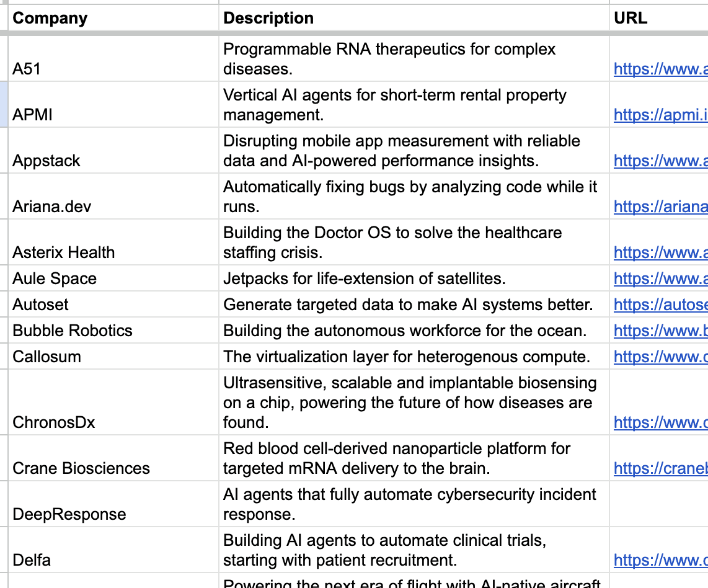Select the cybersecurity incident response description

[x=414, y=504]
